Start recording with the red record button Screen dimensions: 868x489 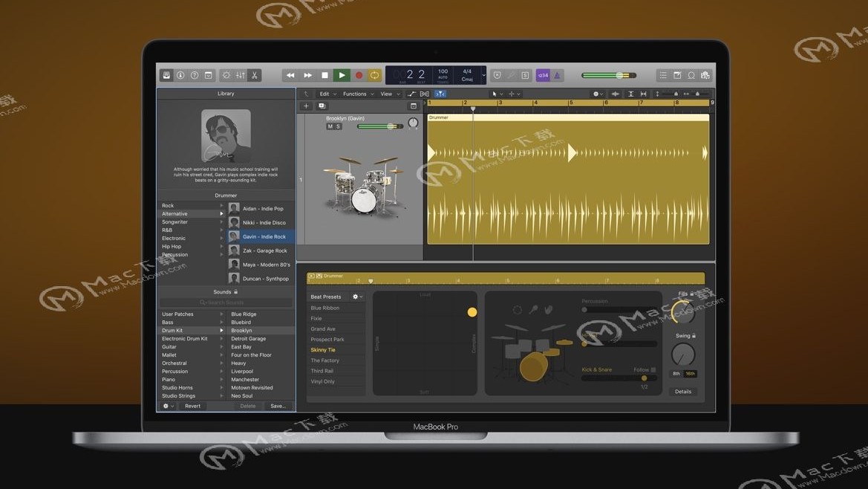tap(359, 75)
